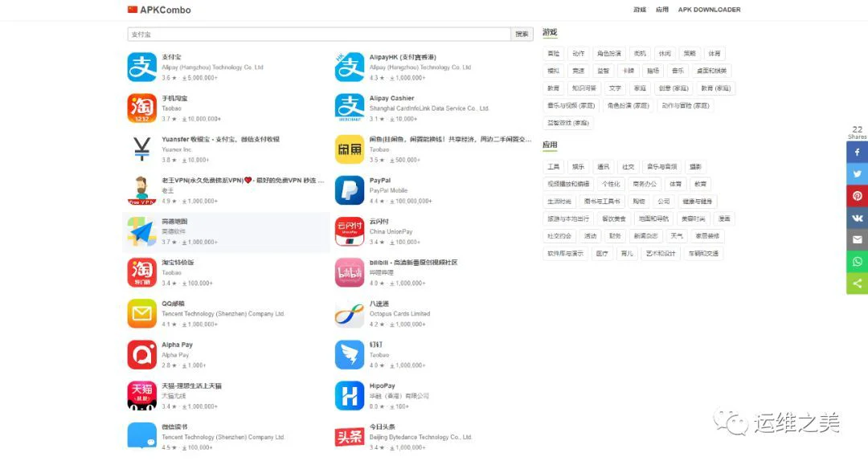Open the Alipay Cashier app icon
Viewport: 868px width, 461px height.
pyautogui.click(x=350, y=108)
